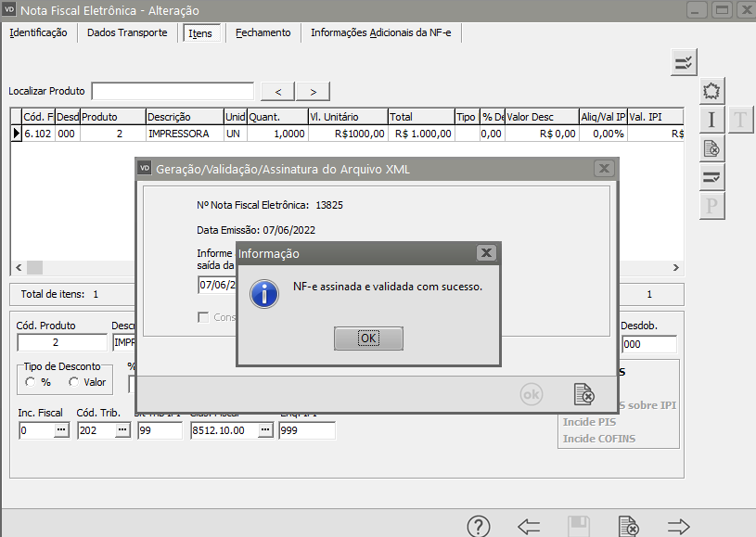756x537 pixels.
Task: Switch to the Fechamento tab
Action: tap(263, 32)
